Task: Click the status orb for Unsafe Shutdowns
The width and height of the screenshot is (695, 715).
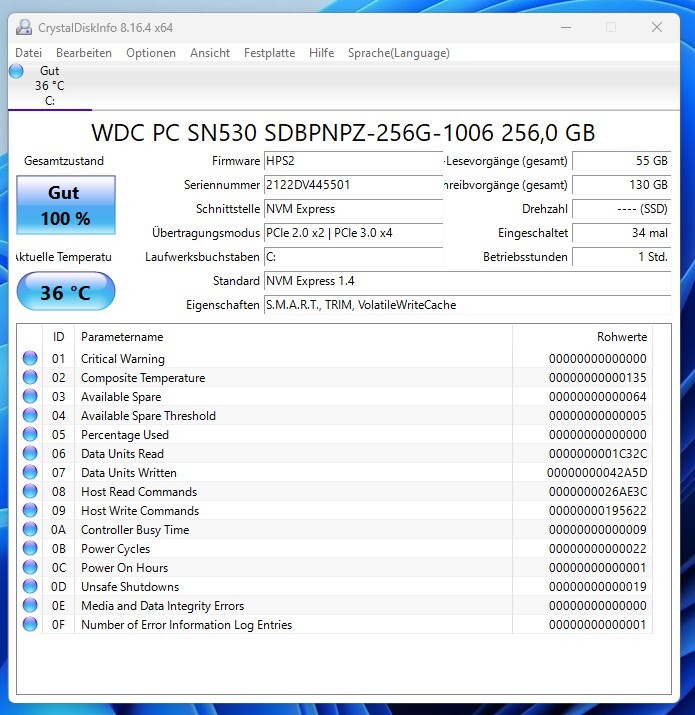Action: coord(30,586)
